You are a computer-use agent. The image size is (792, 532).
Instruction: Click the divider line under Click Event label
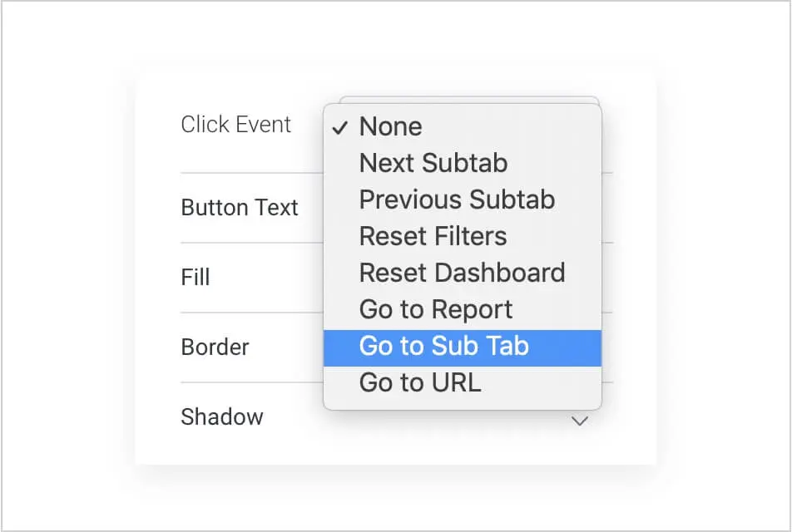(250, 173)
